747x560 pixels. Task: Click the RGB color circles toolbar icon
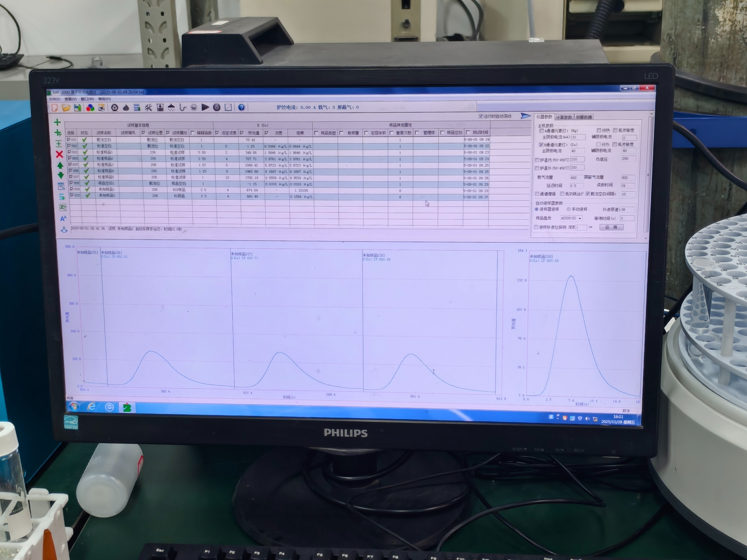click(x=90, y=108)
